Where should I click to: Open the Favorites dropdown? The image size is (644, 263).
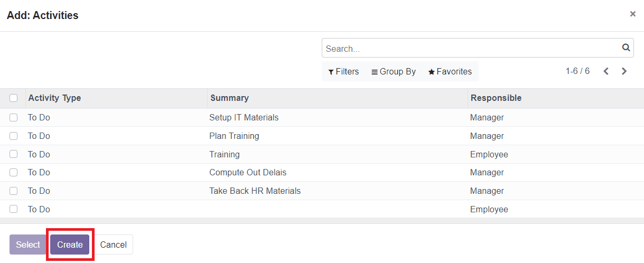tap(450, 71)
